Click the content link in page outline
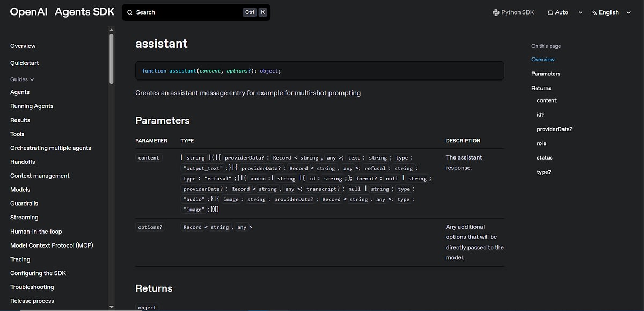 pos(546,100)
